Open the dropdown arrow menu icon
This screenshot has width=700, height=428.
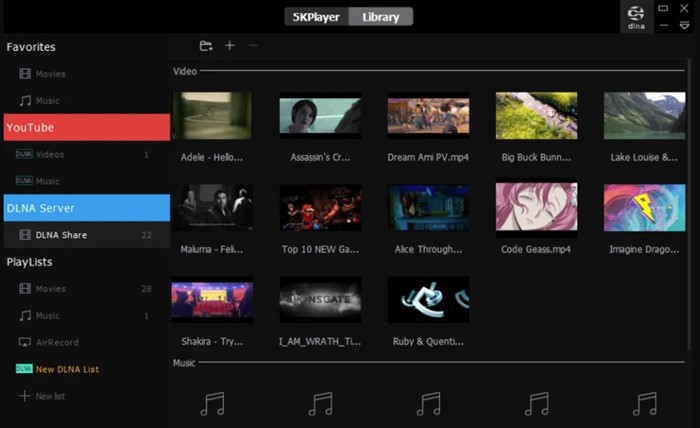(684, 25)
